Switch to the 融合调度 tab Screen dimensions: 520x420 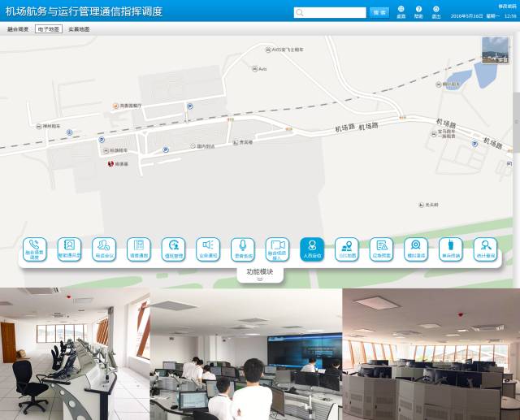[x=18, y=29]
